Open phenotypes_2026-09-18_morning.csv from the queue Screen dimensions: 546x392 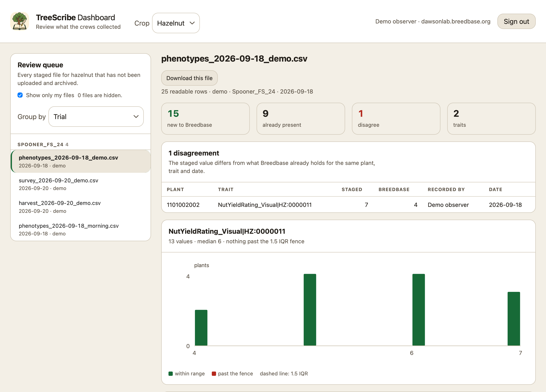click(x=81, y=229)
